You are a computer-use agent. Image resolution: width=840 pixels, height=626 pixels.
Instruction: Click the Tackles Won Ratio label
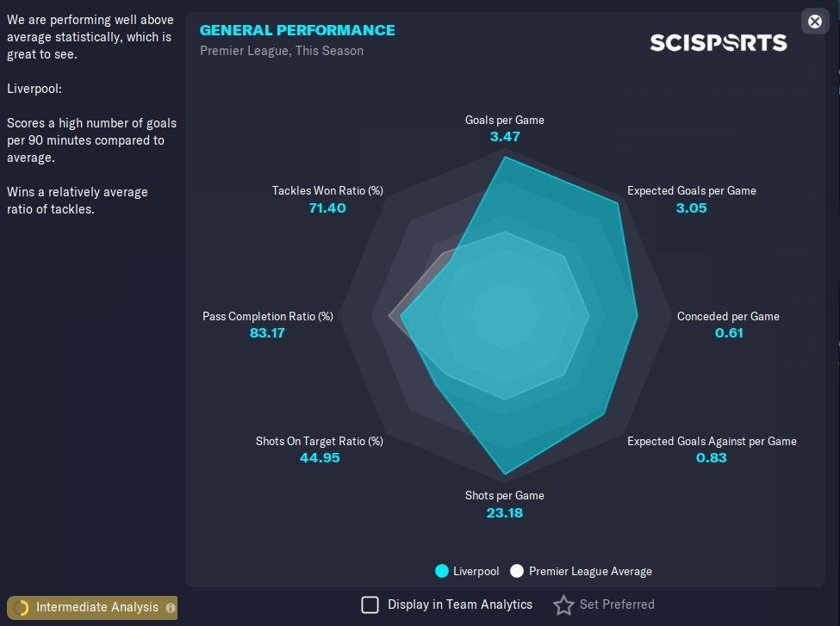[x=327, y=190]
